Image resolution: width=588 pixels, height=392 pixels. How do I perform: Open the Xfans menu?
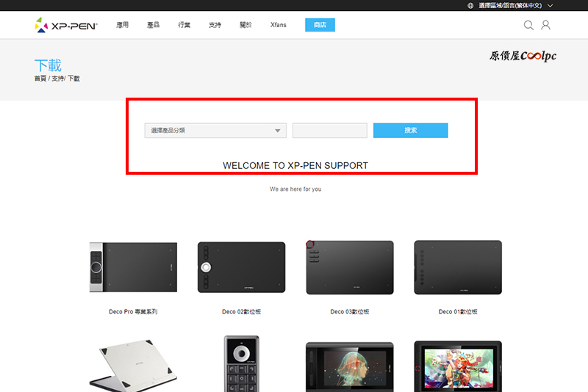pos(279,25)
